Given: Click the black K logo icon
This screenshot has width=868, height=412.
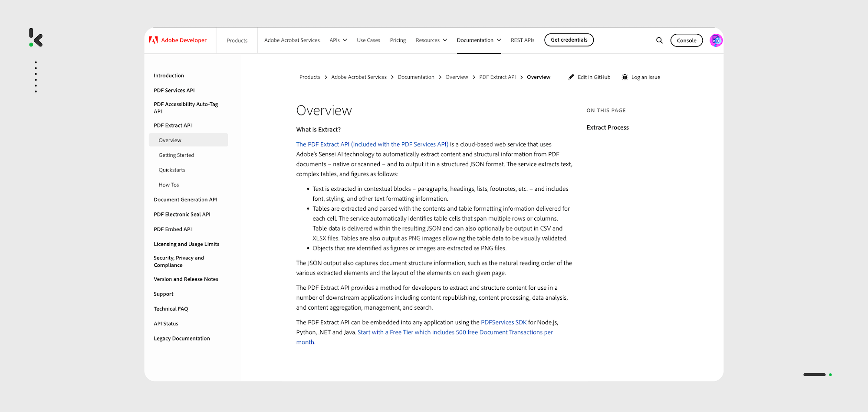Looking at the screenshot, I should 36,38.
